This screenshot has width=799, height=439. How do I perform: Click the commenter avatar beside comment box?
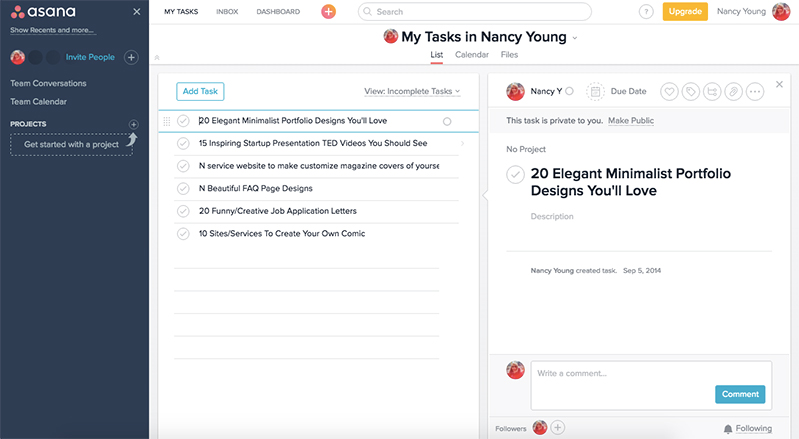pos(515,370)
